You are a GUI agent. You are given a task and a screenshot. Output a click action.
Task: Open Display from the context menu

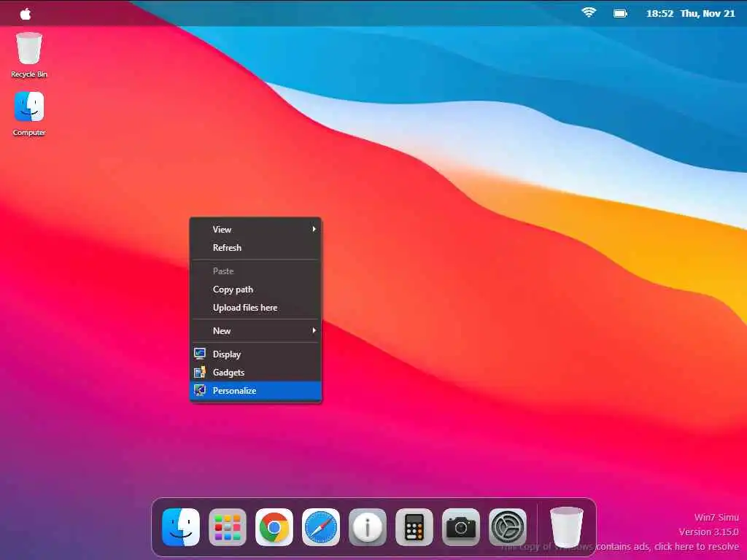pyautogui.click(x=256, y=354)
